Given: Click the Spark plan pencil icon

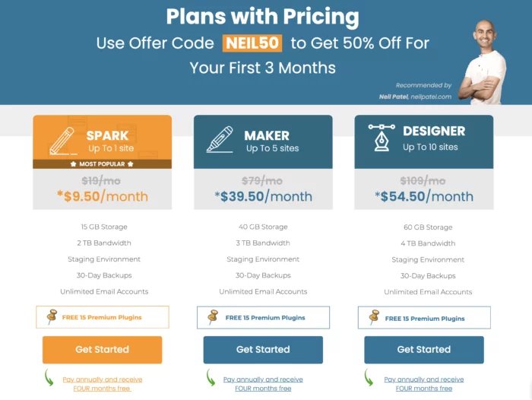Looking at the screenshot, I should tap(63, 141).
